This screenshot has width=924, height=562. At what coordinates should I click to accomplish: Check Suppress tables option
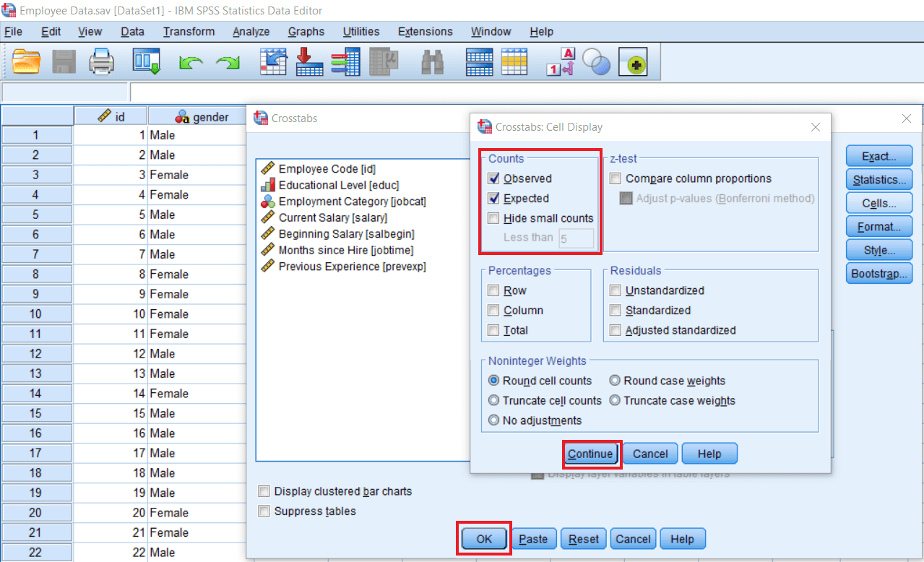point(264,511)
